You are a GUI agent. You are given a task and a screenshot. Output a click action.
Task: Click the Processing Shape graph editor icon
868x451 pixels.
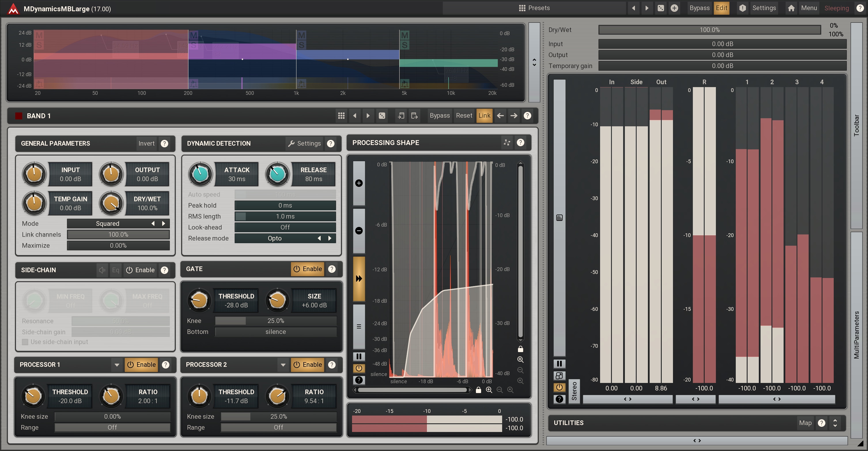pyautogui.click(x=506, y=143)
